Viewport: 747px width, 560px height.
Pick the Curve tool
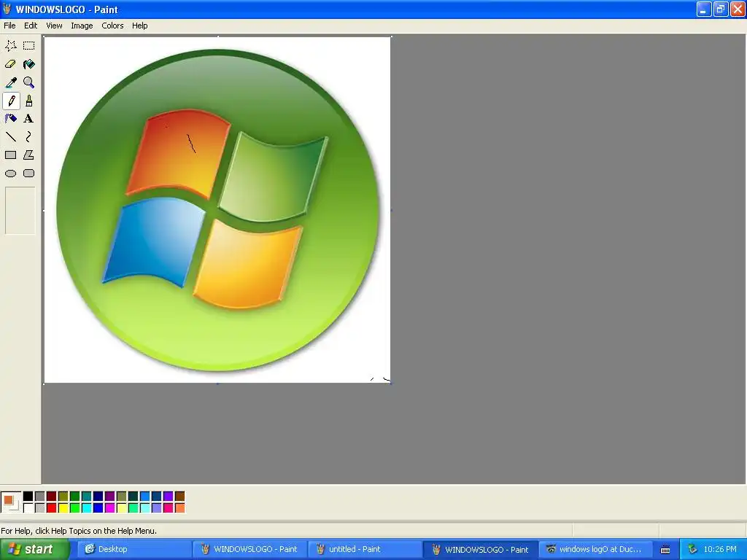click(29, 137)
